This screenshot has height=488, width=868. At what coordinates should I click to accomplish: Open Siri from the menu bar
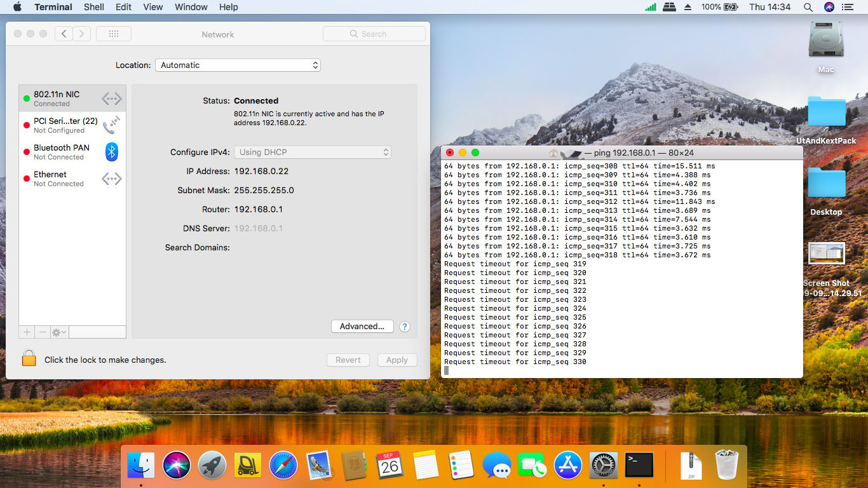tap(829, 7)
